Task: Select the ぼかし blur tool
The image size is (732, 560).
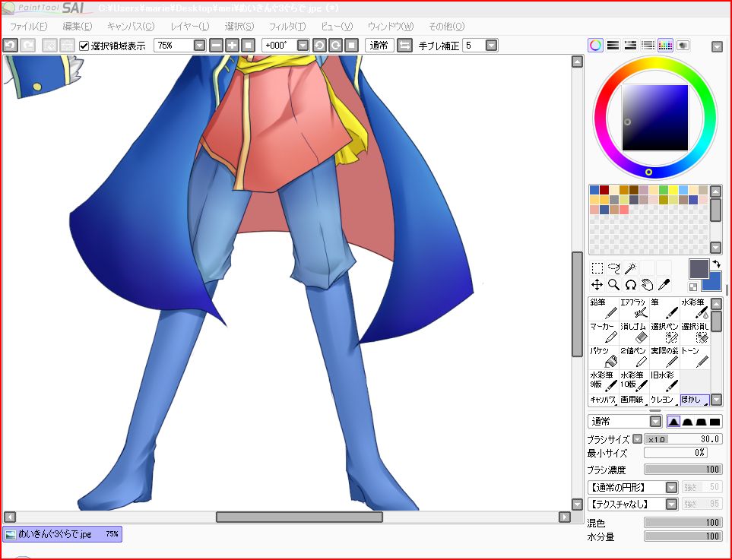Action: (x=695, y=400)
